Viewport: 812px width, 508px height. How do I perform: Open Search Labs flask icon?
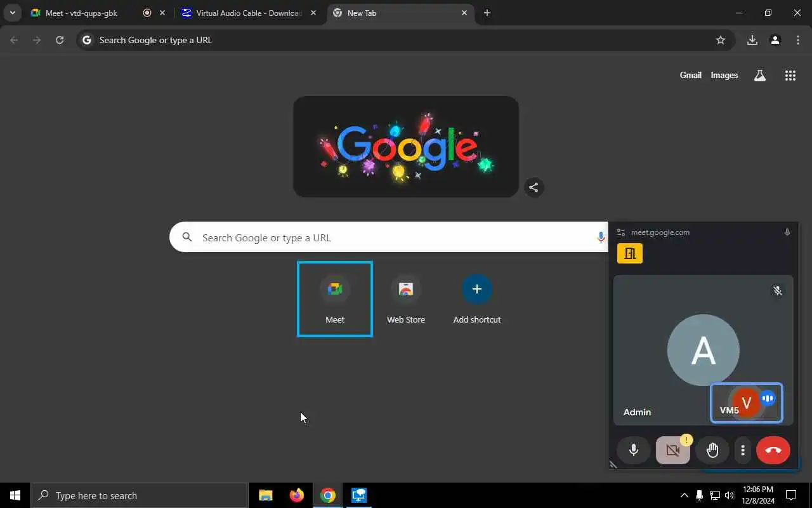[x=760, y=76]
